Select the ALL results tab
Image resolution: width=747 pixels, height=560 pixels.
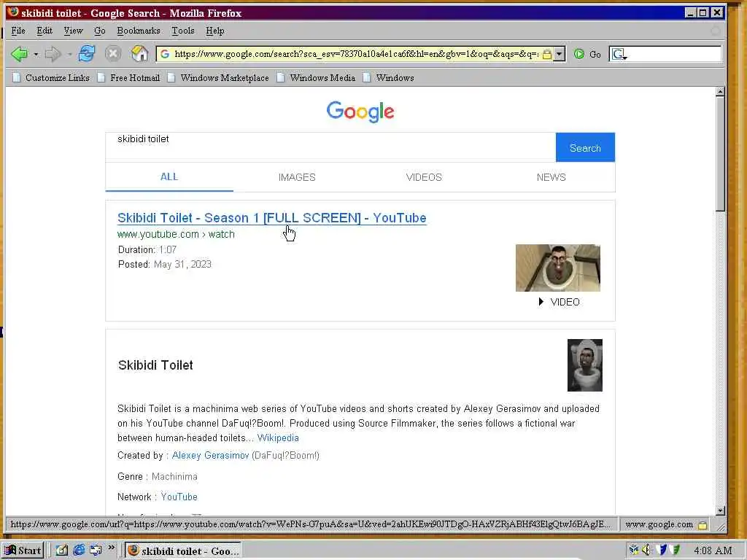[169, 177]
